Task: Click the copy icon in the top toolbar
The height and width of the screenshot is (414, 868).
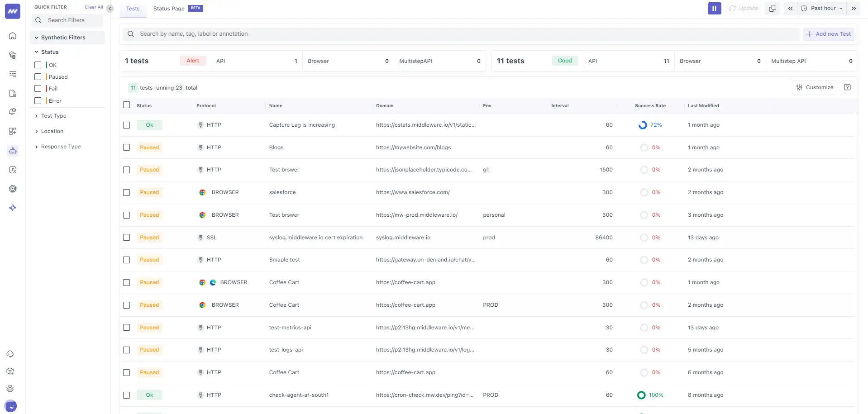Action: coord(772,8)
